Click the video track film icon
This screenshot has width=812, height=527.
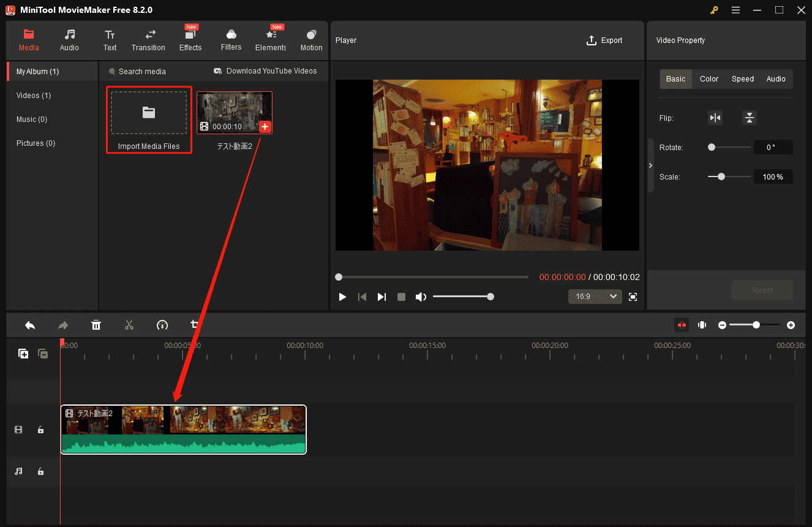point(18,430)
